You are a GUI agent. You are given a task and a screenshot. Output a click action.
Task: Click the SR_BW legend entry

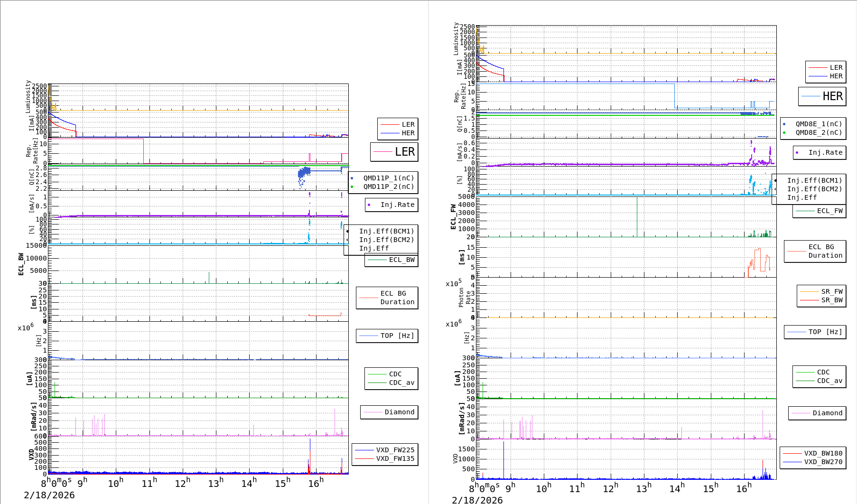point(831,300)
